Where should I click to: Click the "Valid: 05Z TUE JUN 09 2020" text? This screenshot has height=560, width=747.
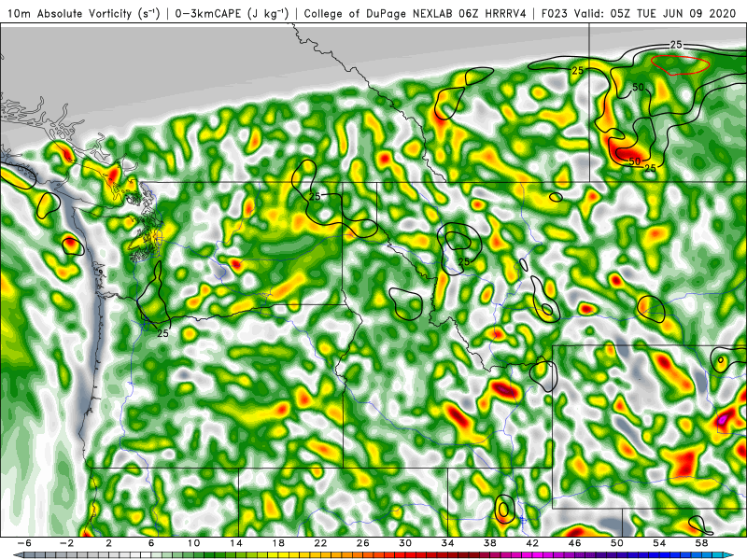655,14
